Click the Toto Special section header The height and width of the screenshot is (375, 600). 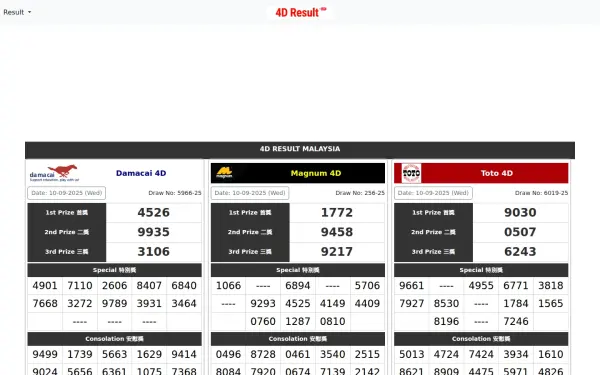coord(481,270)
